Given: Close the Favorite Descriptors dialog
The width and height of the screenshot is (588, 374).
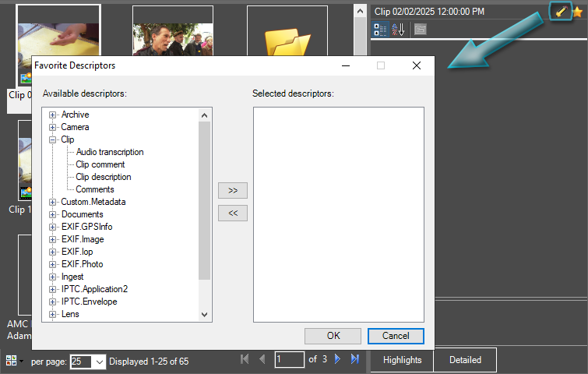Looking at the screenshot, I should click(x=416, y=65).
